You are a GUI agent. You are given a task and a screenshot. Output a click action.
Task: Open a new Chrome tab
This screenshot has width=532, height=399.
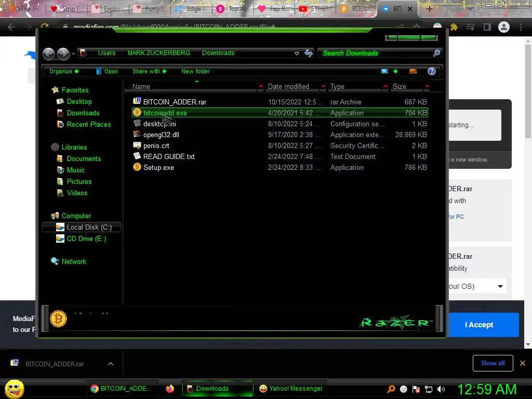(x=429, y=9)
